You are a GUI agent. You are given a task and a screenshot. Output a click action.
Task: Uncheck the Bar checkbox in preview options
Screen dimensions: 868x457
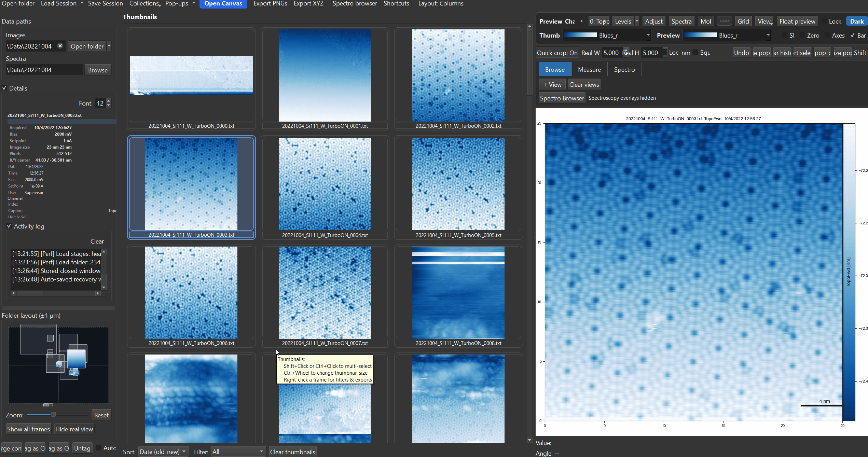coord(852,35)
